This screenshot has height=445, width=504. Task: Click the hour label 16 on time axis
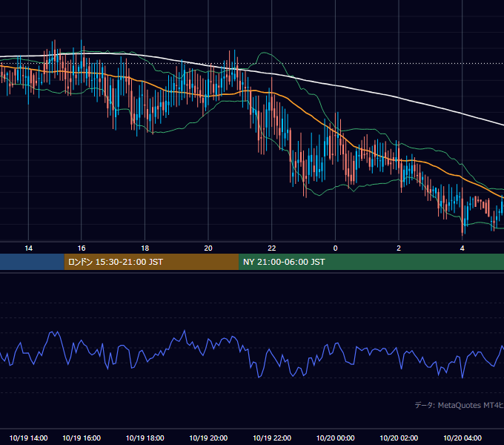(82, 248)
